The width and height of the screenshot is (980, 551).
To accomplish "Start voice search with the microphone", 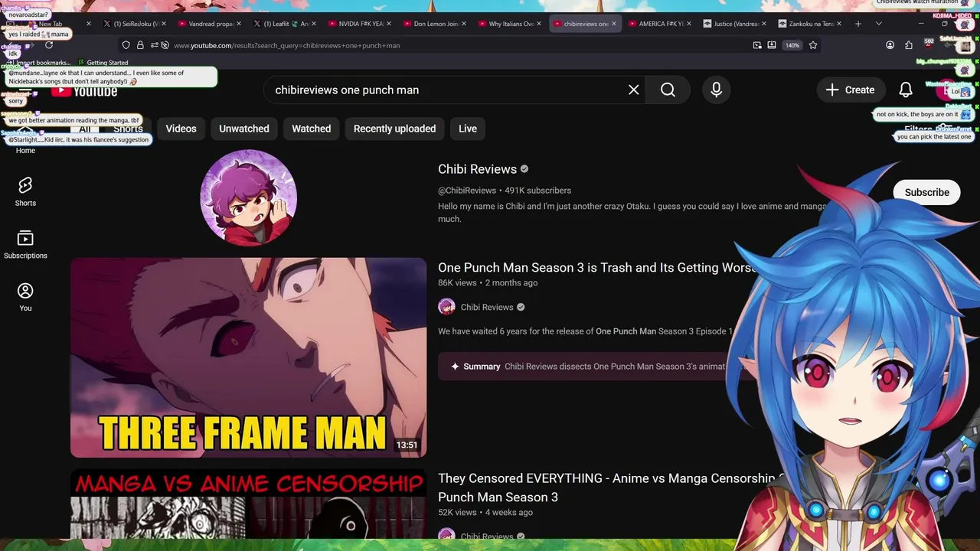I will click(x=716, y=90).
